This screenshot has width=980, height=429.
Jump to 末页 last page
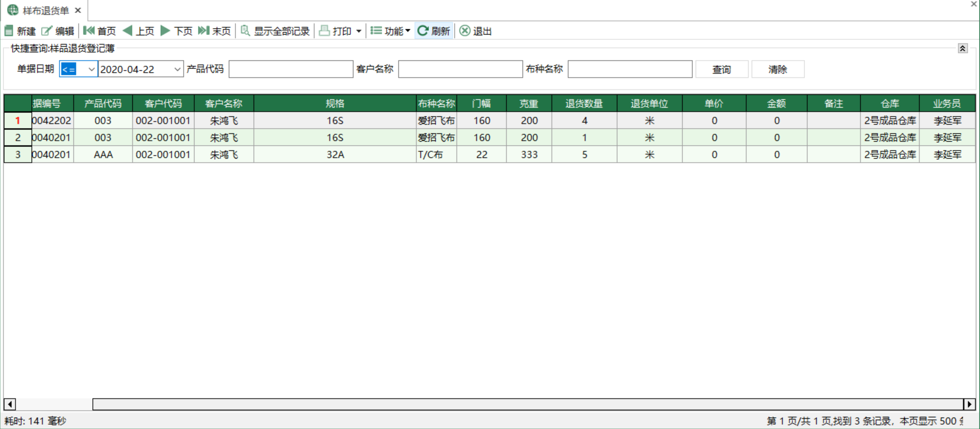(x=214, y=31)
